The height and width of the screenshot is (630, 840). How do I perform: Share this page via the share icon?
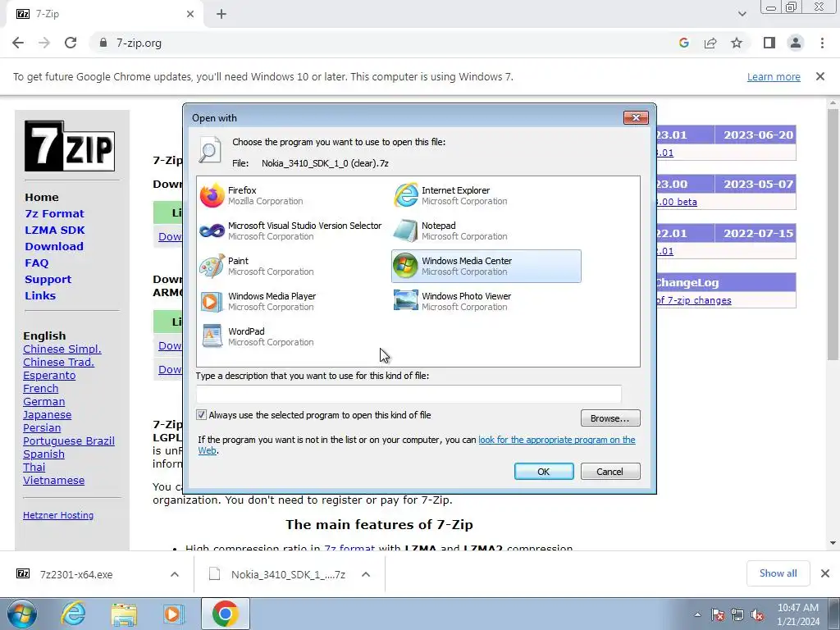click(710, 43)
